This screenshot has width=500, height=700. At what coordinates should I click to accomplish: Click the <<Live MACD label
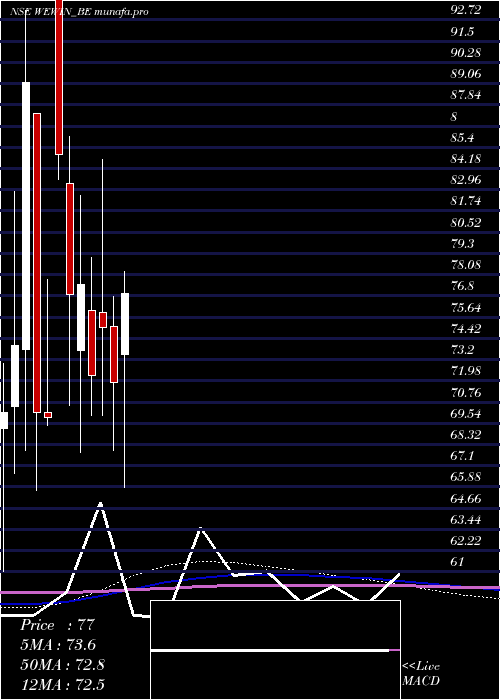pyautogui.click(x=421, y=674)
